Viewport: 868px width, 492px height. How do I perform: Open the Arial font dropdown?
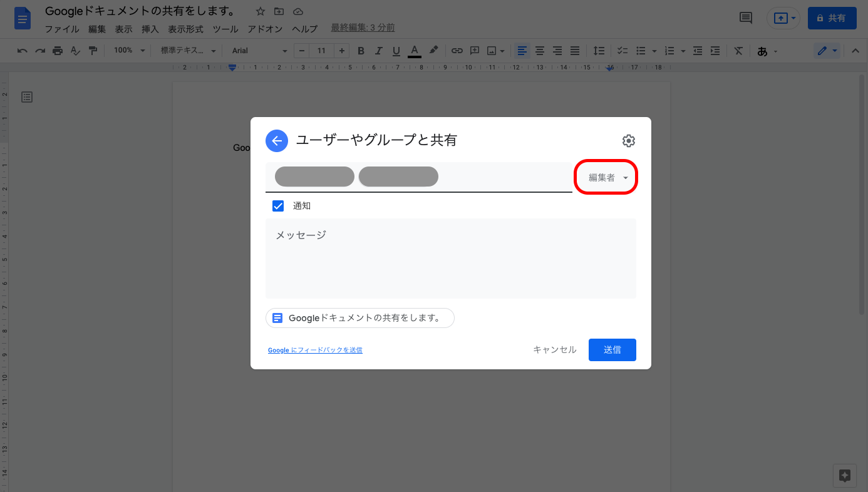259,51
